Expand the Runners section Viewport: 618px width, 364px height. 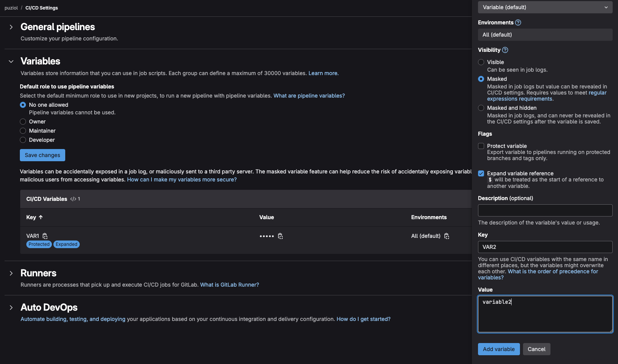point(11,273)
